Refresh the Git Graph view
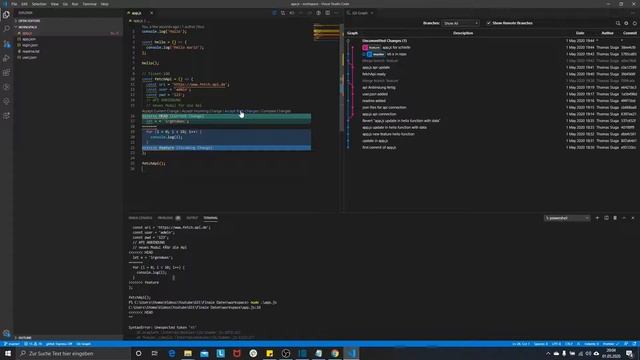Viewport: 640px width, 360px height. tap(635, 23)
